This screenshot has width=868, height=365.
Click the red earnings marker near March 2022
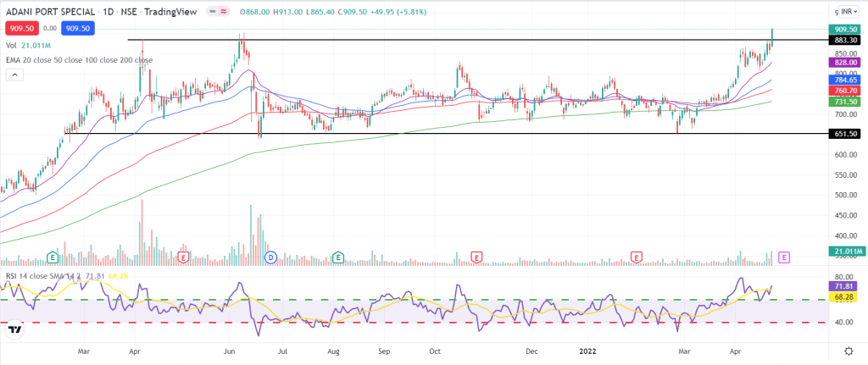coord(637,257)
